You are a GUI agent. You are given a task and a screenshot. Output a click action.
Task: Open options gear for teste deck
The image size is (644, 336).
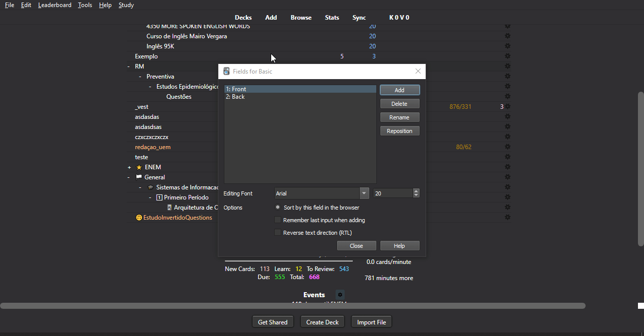click(508, 157)
